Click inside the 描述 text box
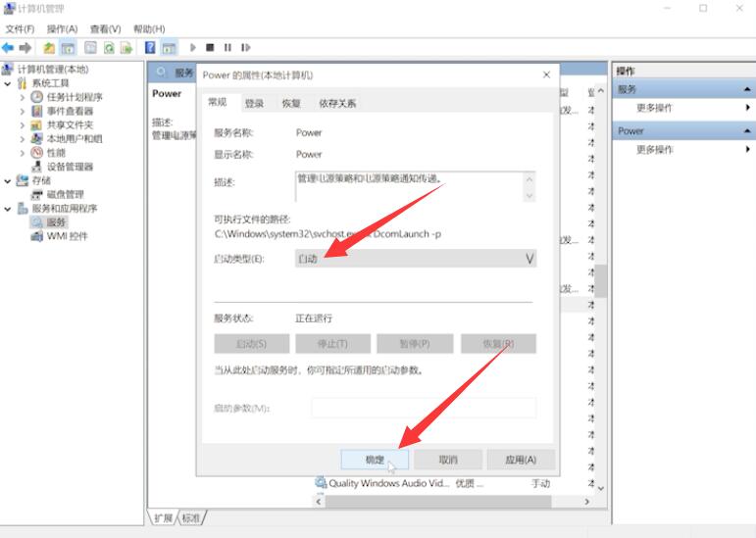 coord(415,186)
